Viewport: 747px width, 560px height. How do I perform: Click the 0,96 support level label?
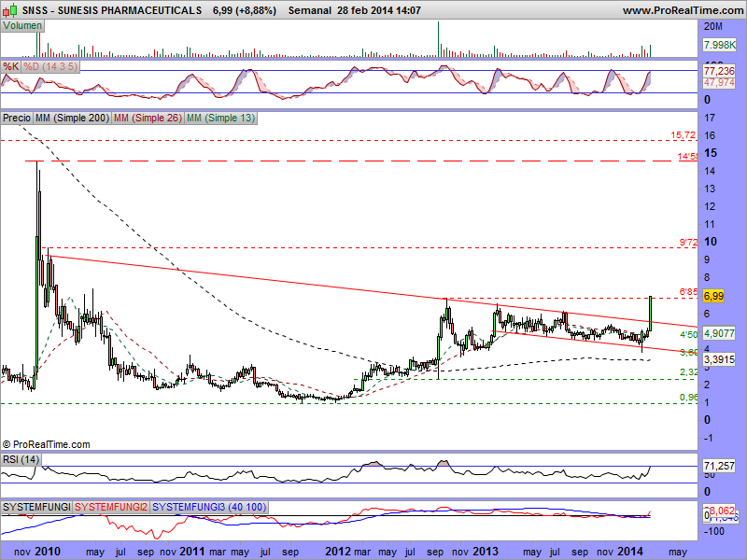(688, 398)
